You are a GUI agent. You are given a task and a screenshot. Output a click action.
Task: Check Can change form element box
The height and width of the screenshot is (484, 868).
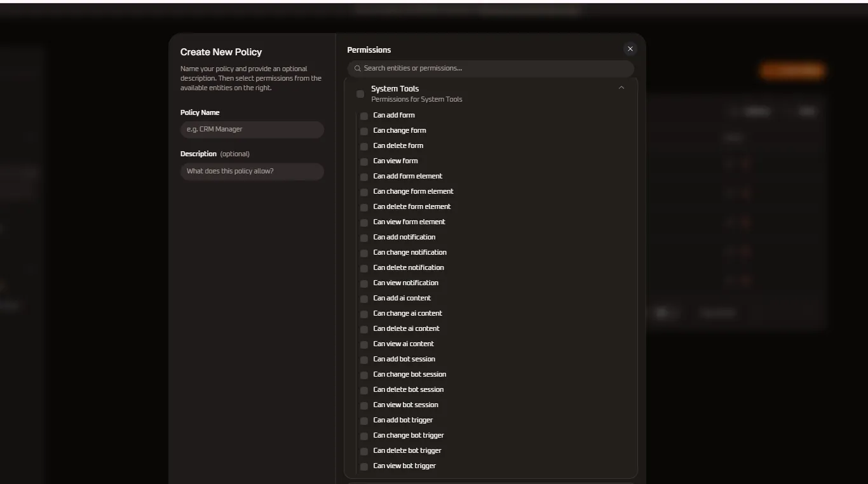(x=364, y=192)
